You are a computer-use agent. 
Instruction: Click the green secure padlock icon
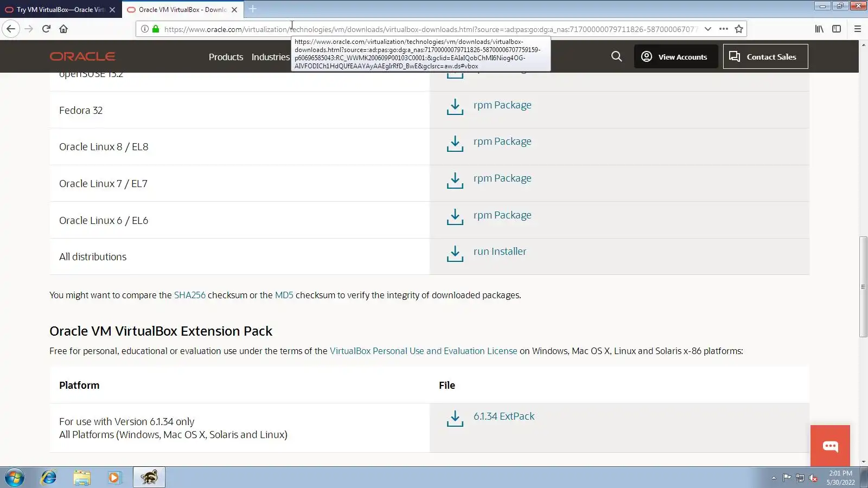(x=156, y=29)
